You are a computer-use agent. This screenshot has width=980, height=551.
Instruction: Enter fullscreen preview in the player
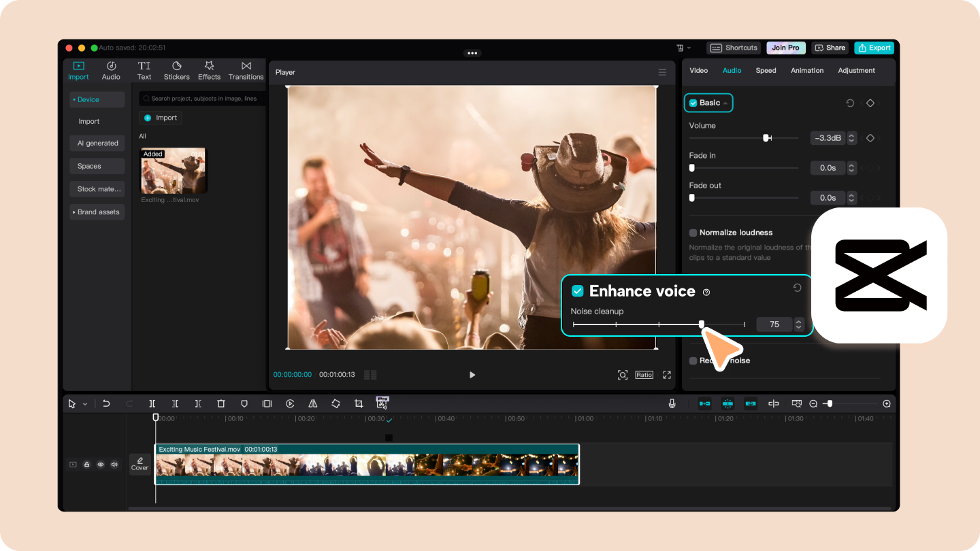point(666,375)
